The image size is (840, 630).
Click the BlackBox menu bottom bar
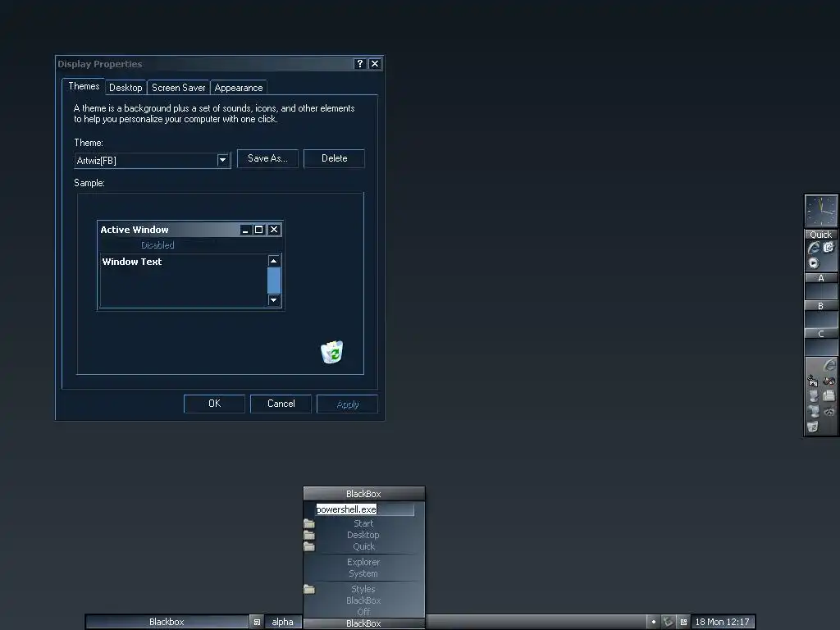point(363,623)
